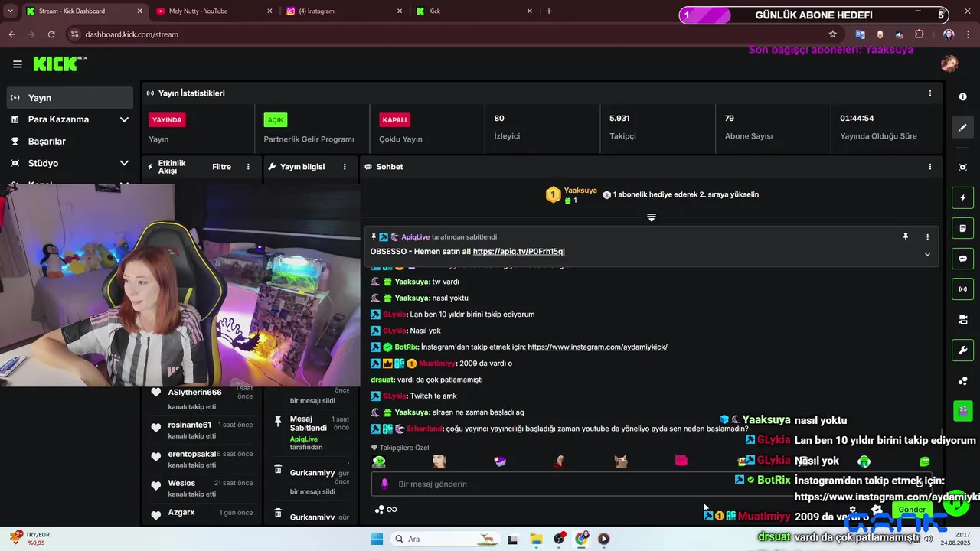Collapse the leaderboard handle arrow
The image size is (980, 551).
tap(652, 218)
